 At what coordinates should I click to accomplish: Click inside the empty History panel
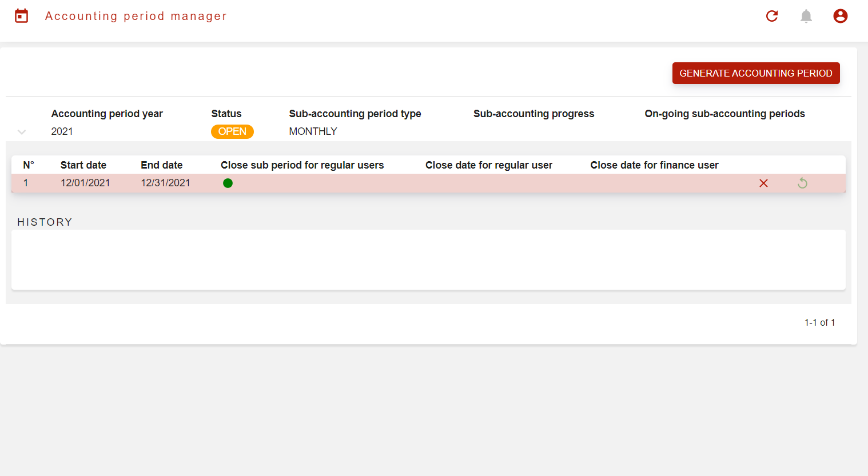pyautogui.click(x=428, y=260)
